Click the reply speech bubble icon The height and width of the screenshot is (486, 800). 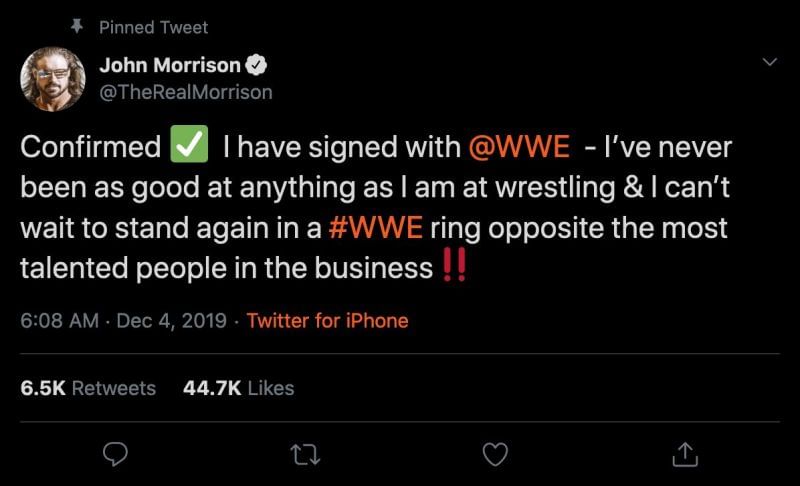[116, 455]
